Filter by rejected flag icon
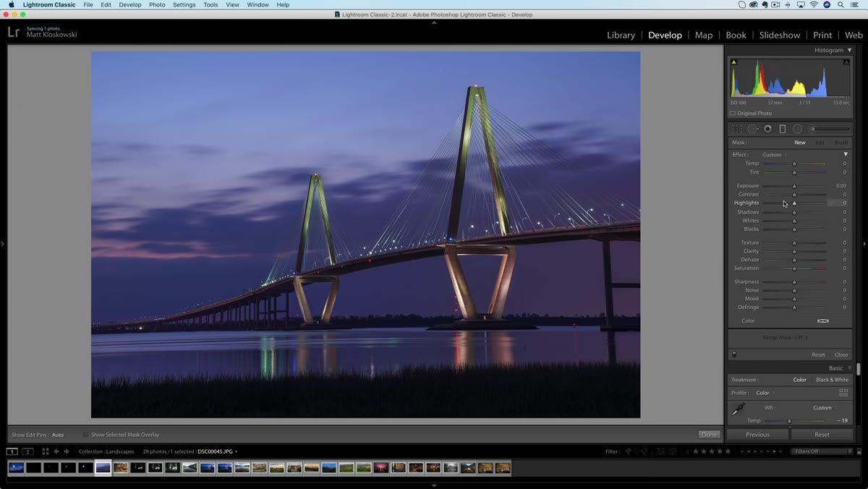Image resolution: width=868 pixels, height=489 pixels. 645,451
